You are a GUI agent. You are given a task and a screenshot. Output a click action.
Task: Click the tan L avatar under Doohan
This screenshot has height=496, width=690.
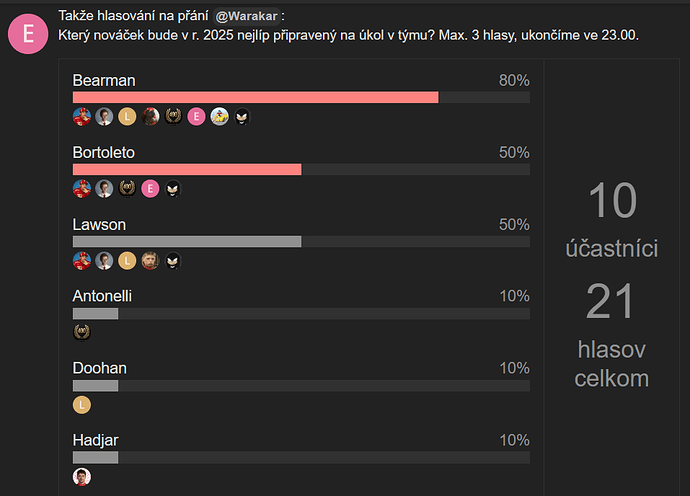point(82,405)
